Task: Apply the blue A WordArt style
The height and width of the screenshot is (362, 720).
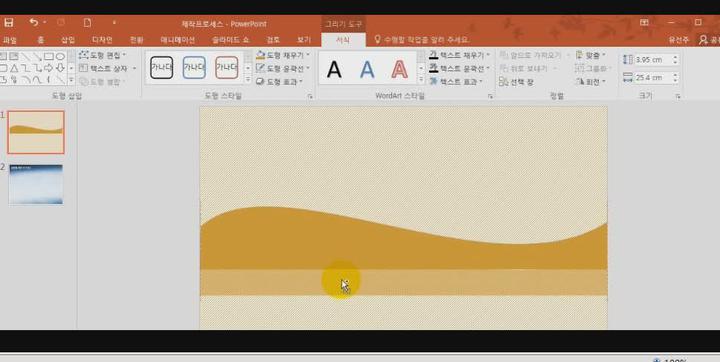Action: (367, 69)
